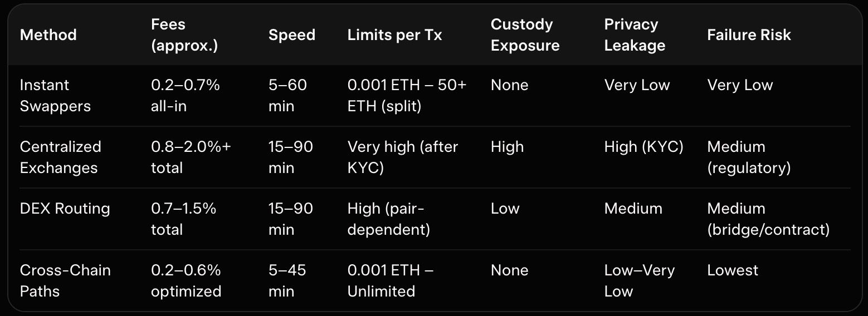Click the Method column header
868x316 pixels.
tap(48, 35)
